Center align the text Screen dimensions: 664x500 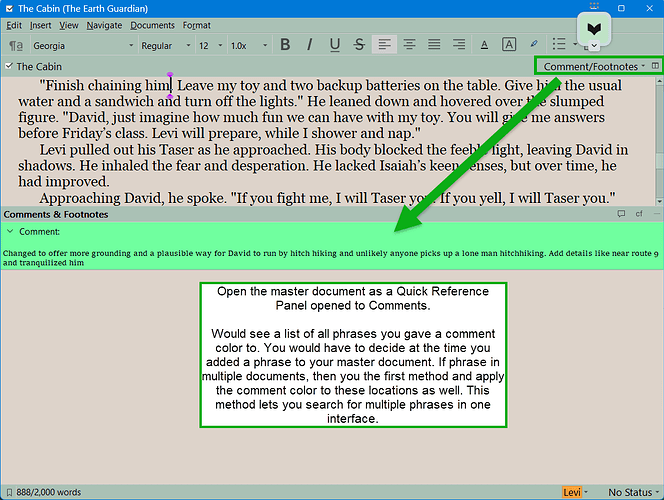click(x=409, y=45)
